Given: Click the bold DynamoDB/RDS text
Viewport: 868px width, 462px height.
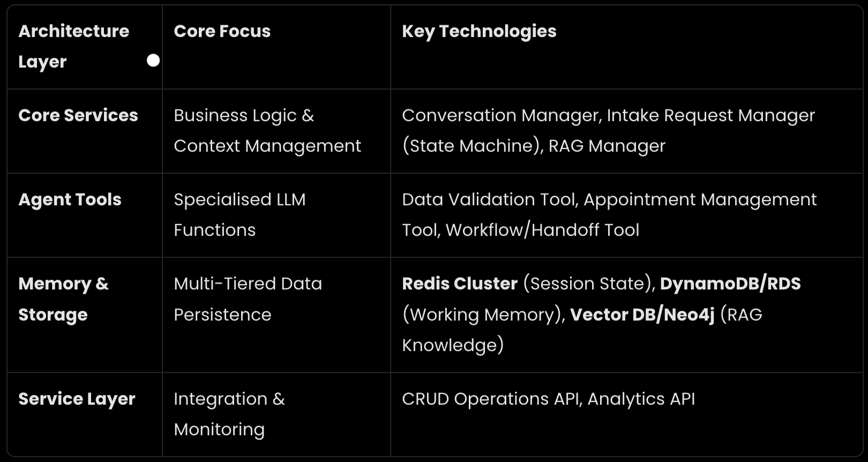Looking at the screenshot, I should 730,284.
